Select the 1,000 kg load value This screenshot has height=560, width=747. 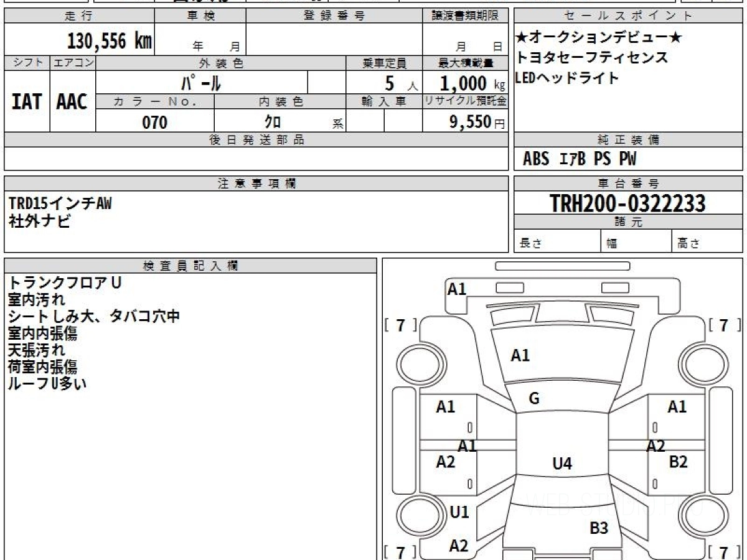click(x=472, y=83)
